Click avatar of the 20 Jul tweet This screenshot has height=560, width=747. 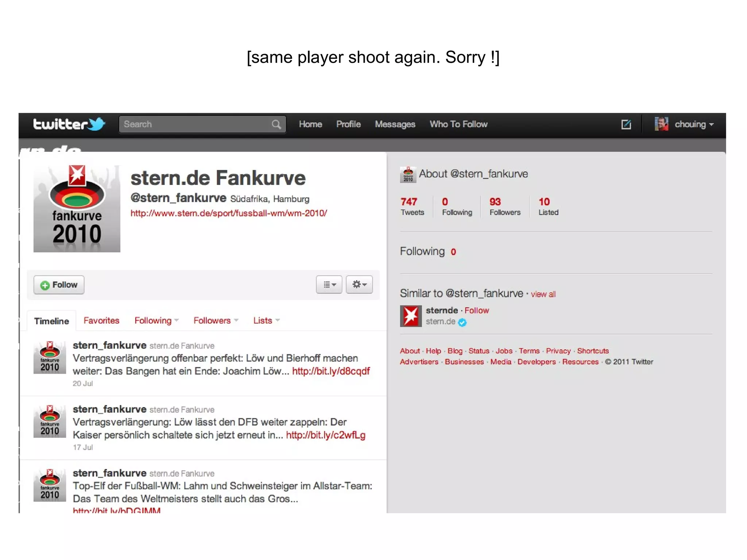click(x=50, y=357)
